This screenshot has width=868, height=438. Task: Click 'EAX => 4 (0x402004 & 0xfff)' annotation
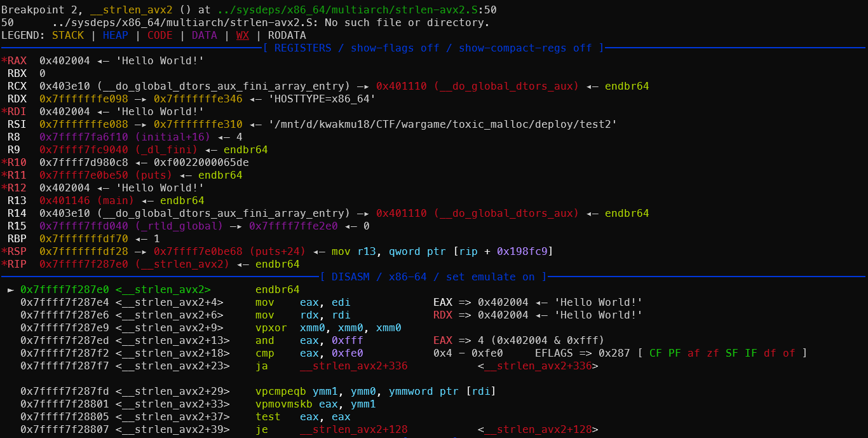[519, 340]
